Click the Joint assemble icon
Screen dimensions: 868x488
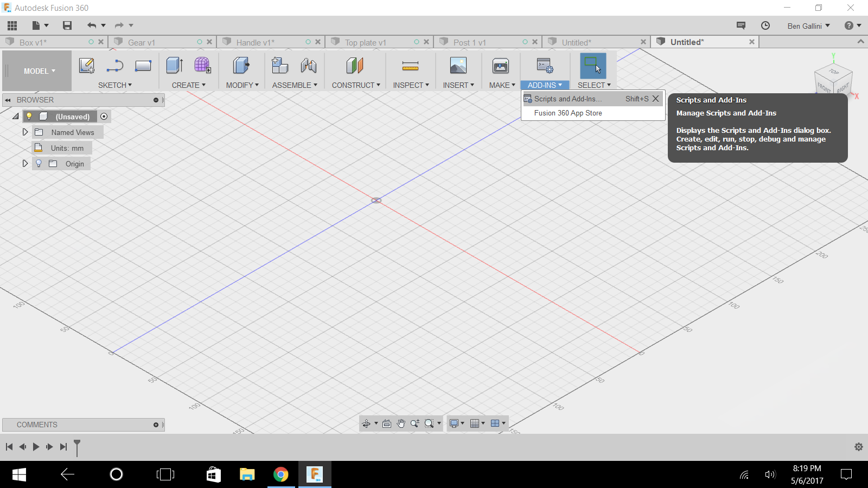pyautogui.click(x=309, y=66)
